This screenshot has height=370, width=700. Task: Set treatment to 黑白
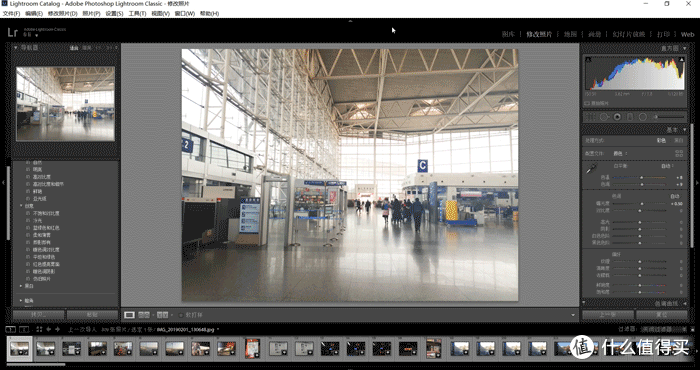click(x=679, y=140)
